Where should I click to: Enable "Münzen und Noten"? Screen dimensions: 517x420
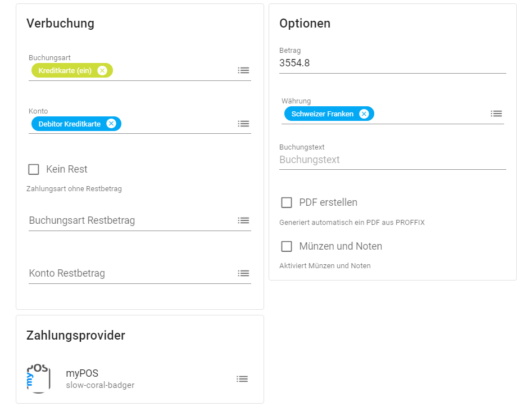(287, 246)
